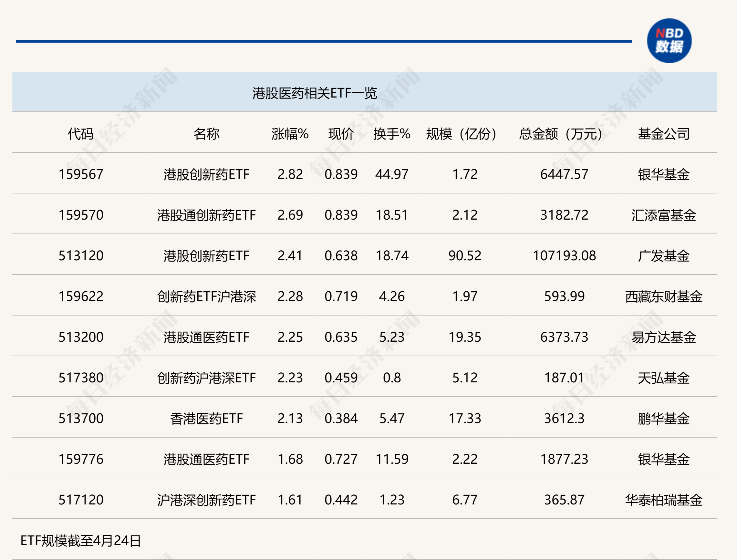The width and height of the screenshot is (737, 560).
Task: Click the 涨幅% column header
Action: pos(290,134)
